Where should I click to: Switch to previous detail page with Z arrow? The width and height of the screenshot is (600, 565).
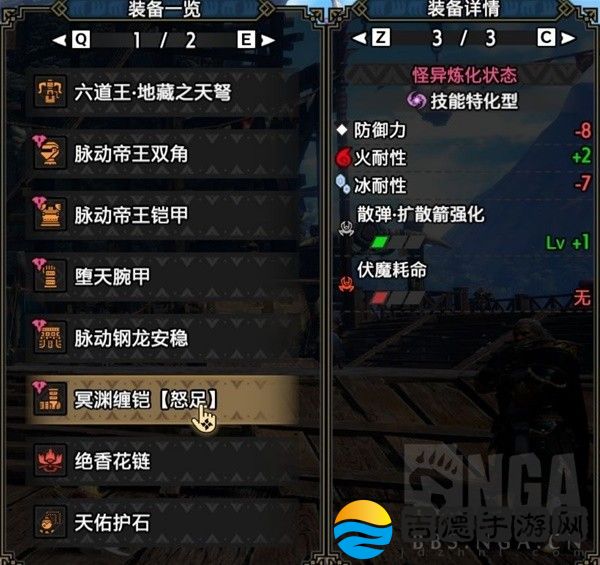pos(371,37)
